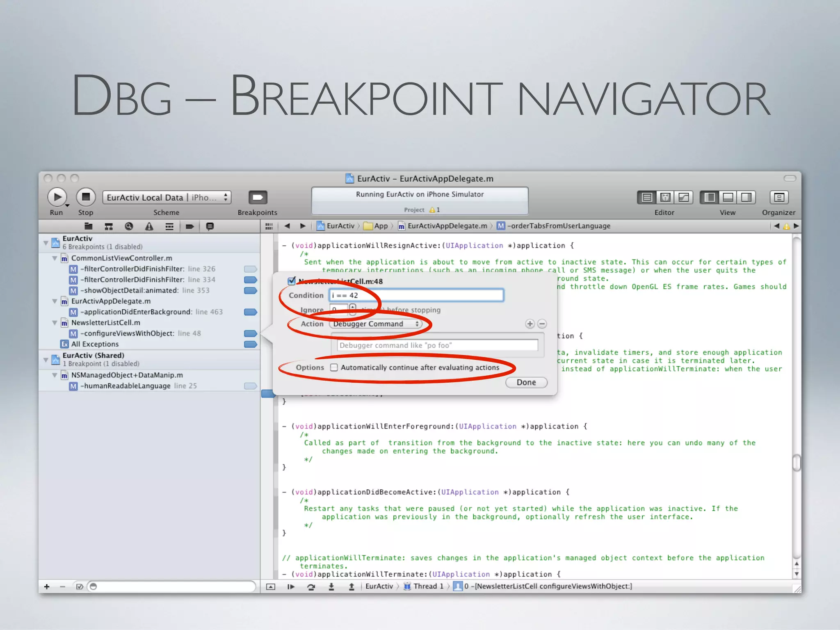
Task: Disable the All Exceptions breakpoint
Action: 251,344
